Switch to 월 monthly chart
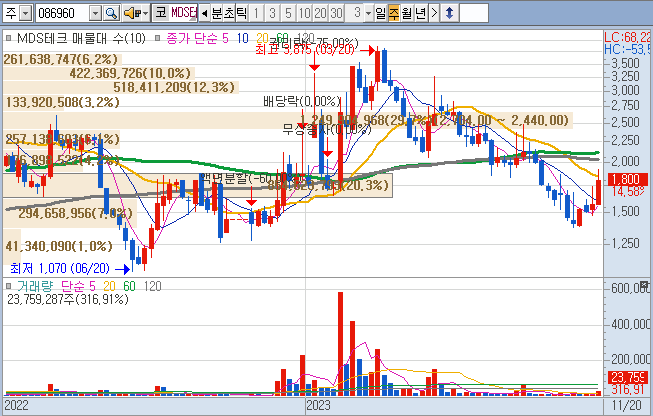This screenshot has height=416, width=653. [x=407, y=13]
